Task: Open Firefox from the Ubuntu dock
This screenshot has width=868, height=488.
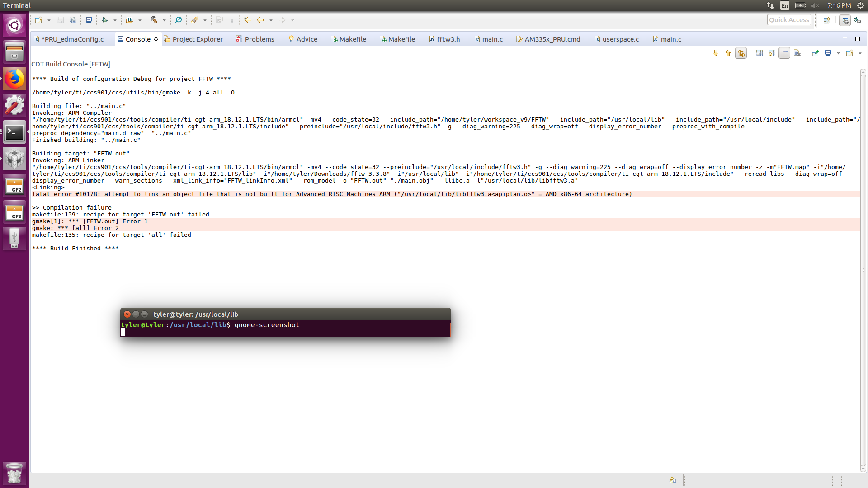Action: pos(14,79)
